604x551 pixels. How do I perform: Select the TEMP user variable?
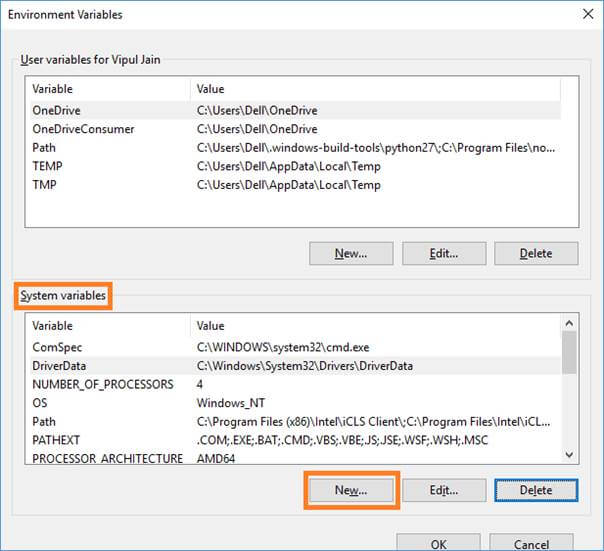click(296, 166)
